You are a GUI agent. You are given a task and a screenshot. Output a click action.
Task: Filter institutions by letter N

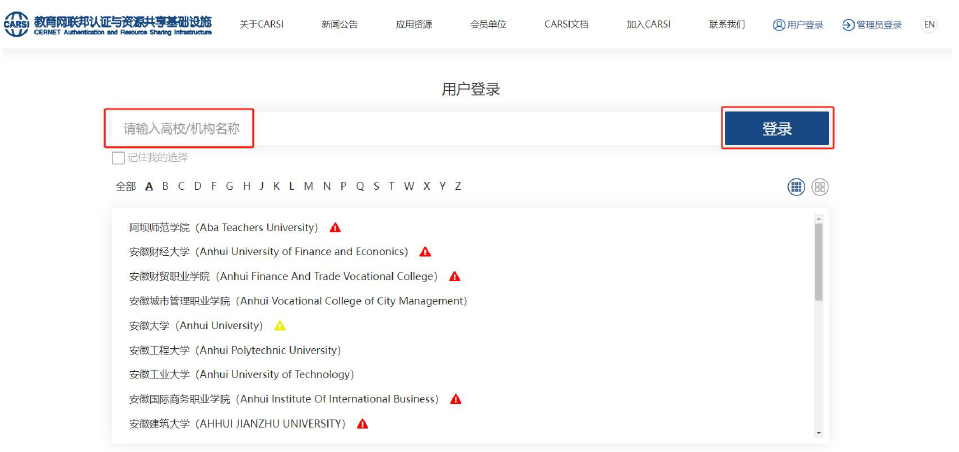tap(327, 187)
